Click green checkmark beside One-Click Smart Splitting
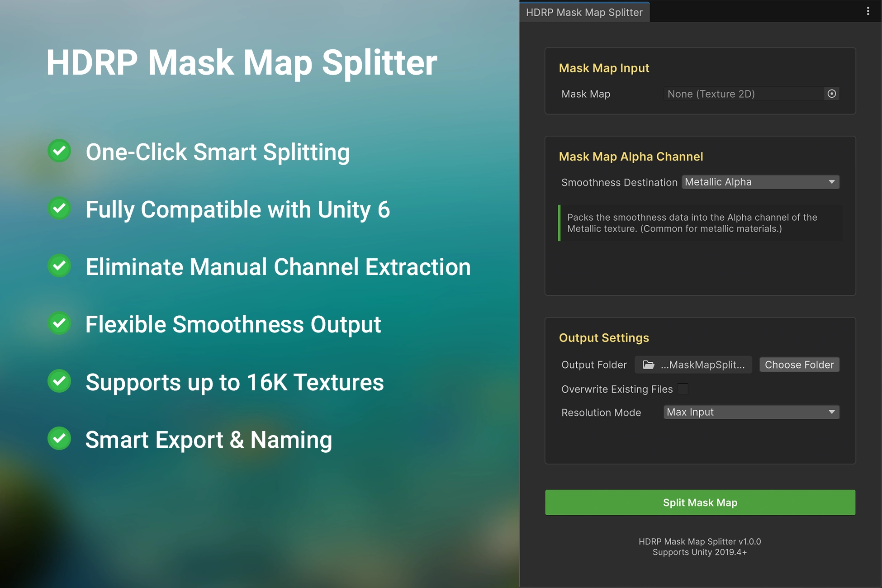Viewport: 882px width, 588px height. (x=59, y=151)
